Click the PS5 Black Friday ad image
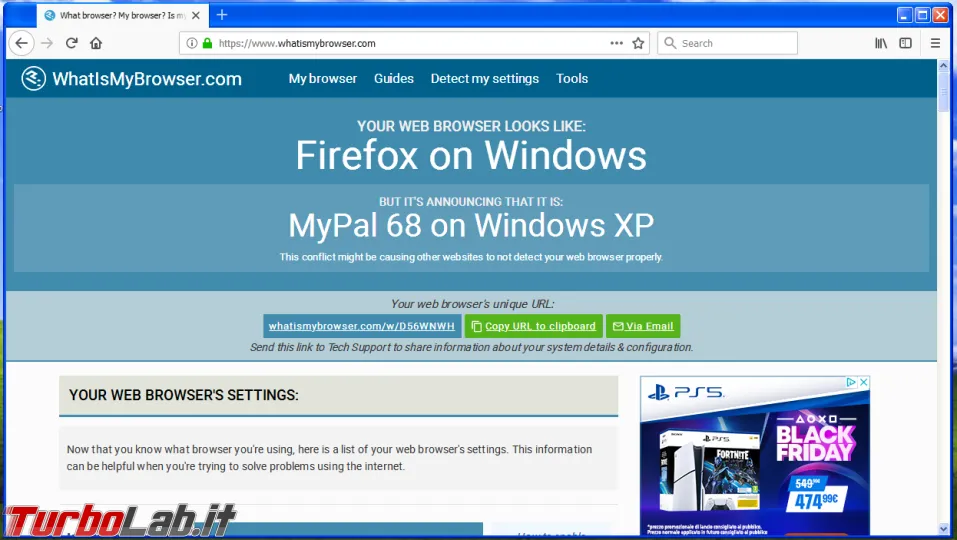Screen dimensions: 957x540 point(755,456)
